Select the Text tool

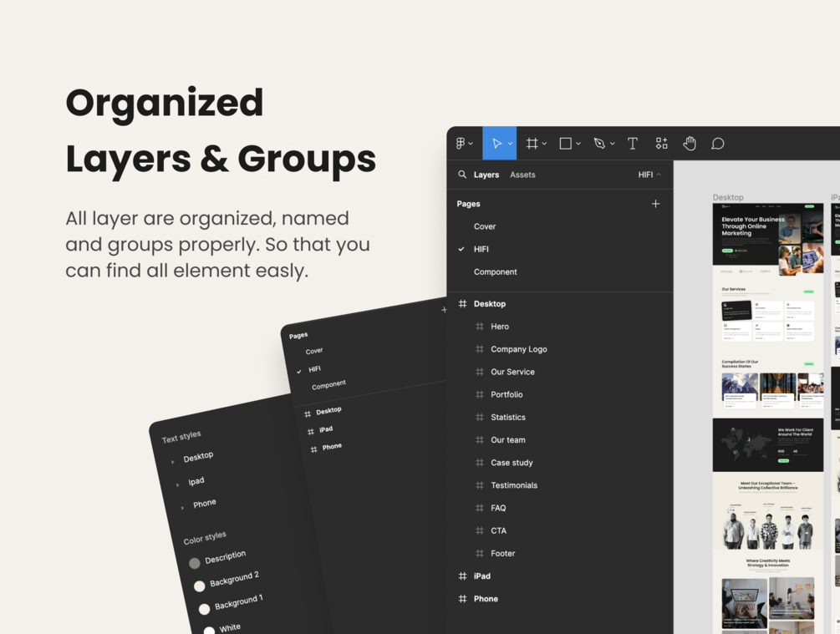tap(633, 144)
